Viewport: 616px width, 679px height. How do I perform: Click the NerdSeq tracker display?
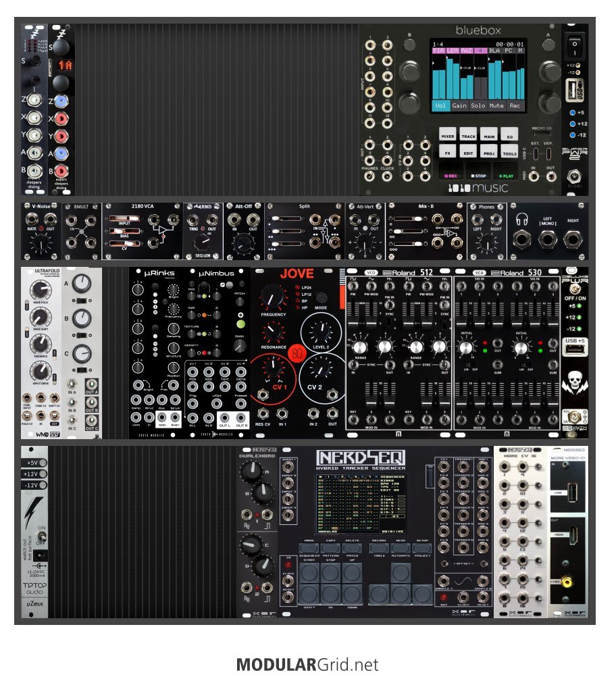(x=361, y=503)
